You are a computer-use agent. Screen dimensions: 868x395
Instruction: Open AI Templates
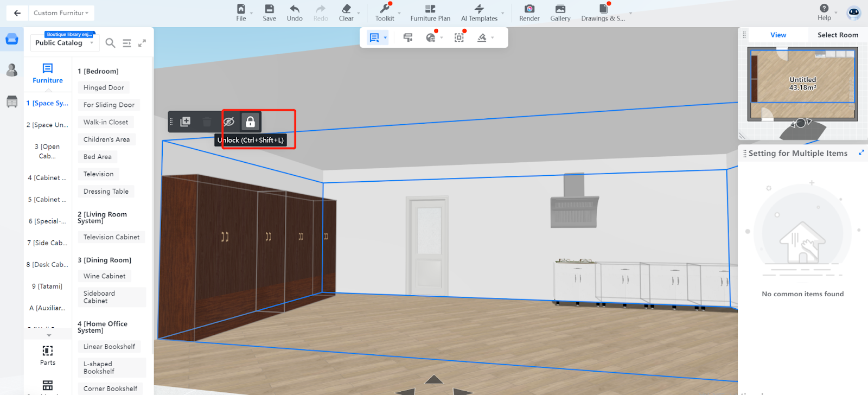pos(479,13)
